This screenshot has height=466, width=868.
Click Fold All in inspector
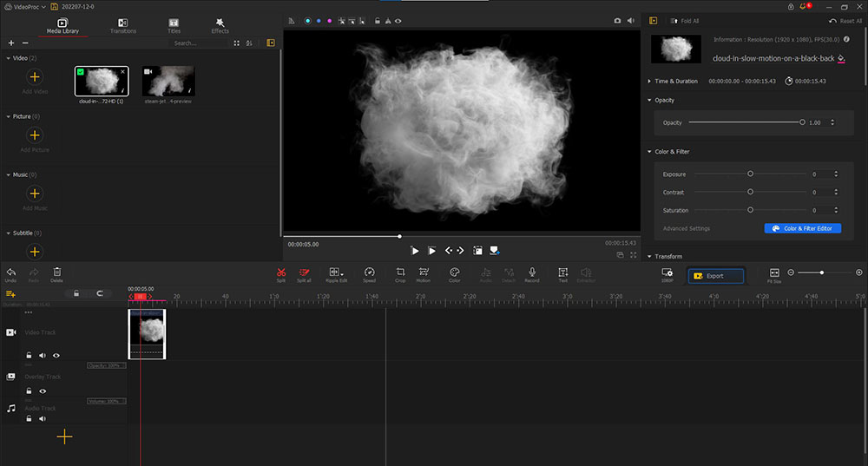[x=685, y=21]
